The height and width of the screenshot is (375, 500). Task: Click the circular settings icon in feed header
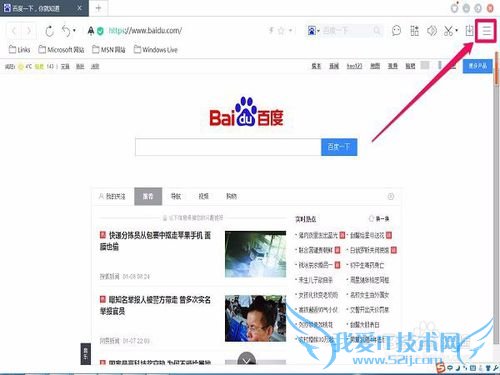pos(391,196)
